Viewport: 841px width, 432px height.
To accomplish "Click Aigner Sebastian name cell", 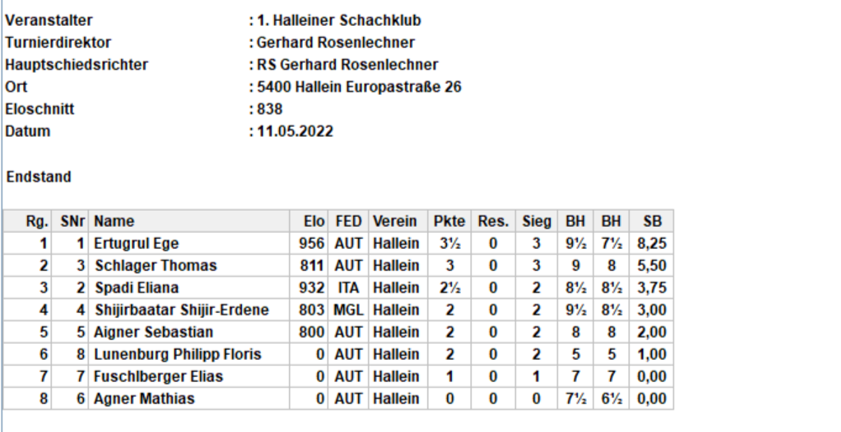I will click(153, 332).
